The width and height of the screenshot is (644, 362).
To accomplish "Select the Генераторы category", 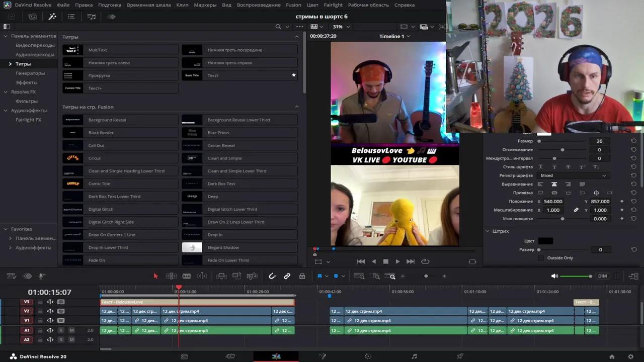I will point(30,73).
